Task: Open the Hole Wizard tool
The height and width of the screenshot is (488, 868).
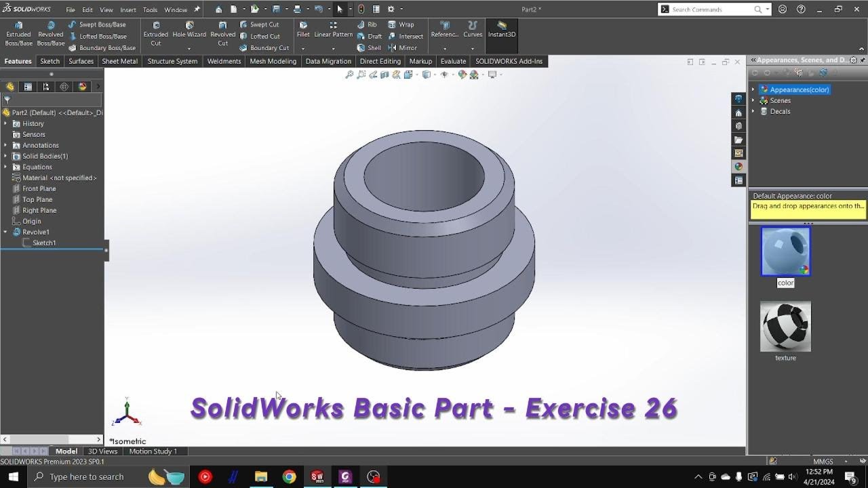Action: [x=189, y=30]
